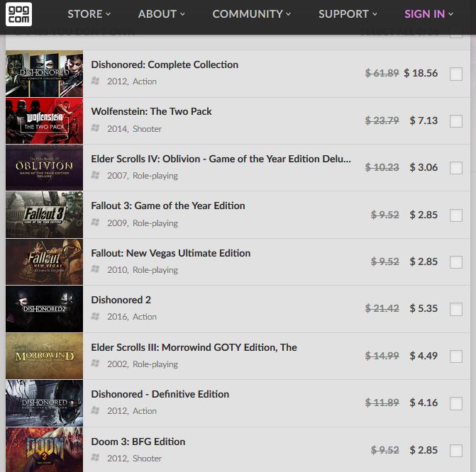This screenshot has height=472, width=476.
Task: Click Windows icon under Dishonored: Complete Collection
Action: click(x=95, y=81)
